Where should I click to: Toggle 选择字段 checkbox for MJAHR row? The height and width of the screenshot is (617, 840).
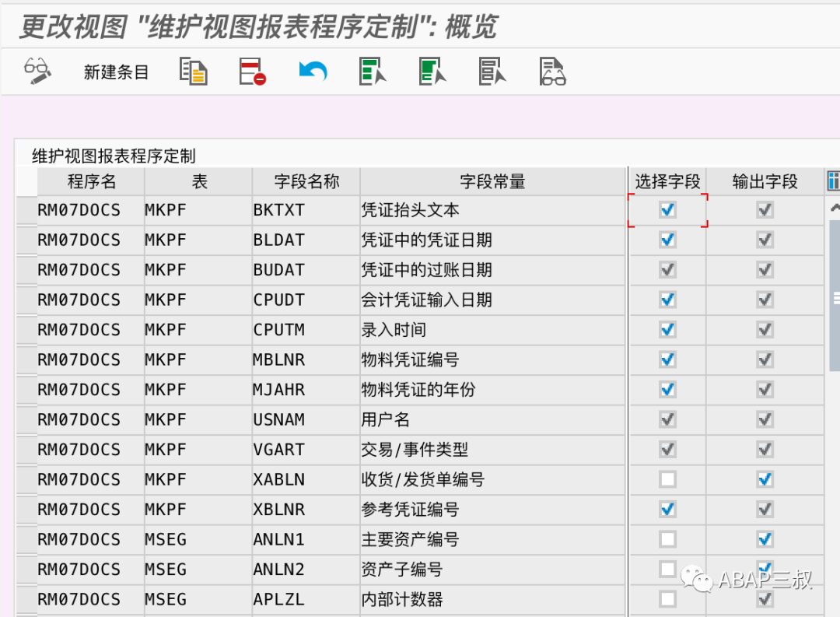[x=667, y=390]
